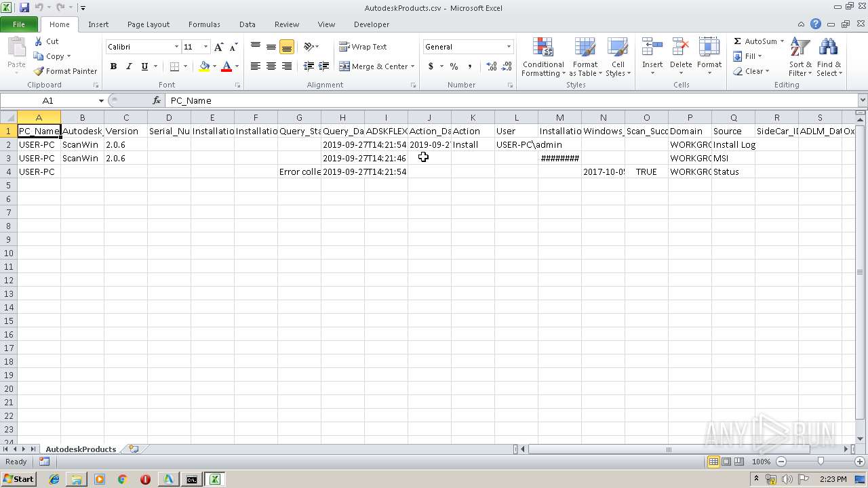Viewport: 868px width, 488px height.
Task: Align text to top
Action: (x=256, y=47)
